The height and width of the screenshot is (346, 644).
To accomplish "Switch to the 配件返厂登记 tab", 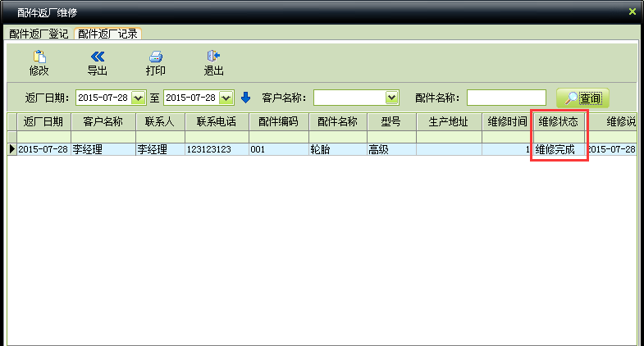I will 39,34.
